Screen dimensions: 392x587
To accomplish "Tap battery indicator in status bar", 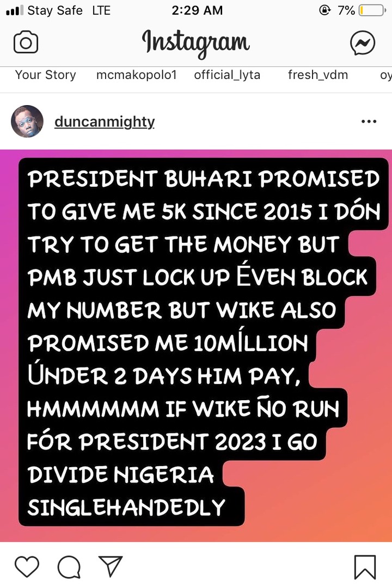I will 372,10.
